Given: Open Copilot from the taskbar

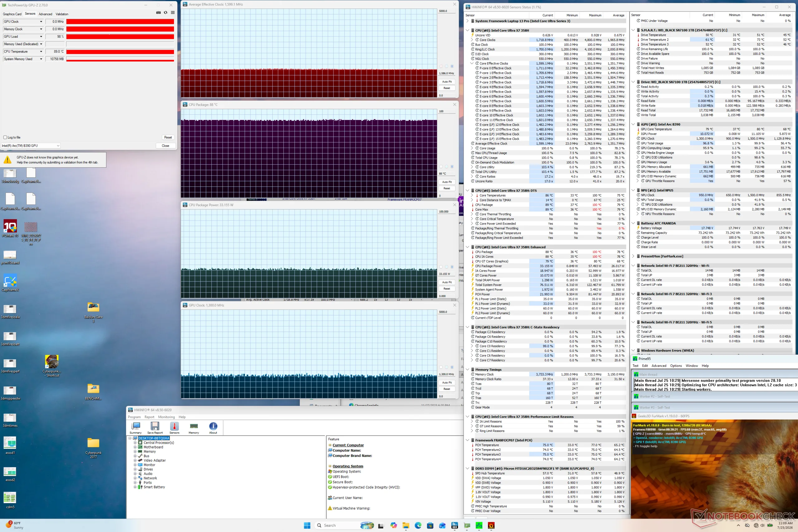Looking at the screenshot, I should 394,525.
